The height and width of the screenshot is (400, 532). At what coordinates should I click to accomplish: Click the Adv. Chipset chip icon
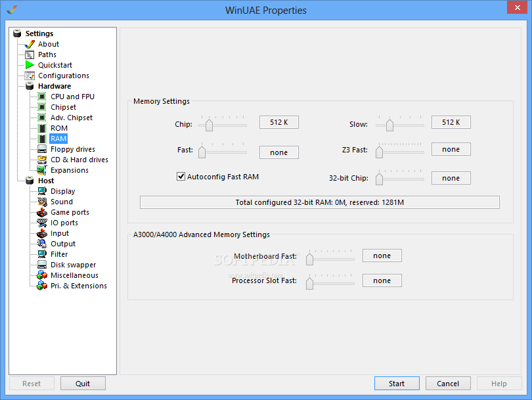42,118
